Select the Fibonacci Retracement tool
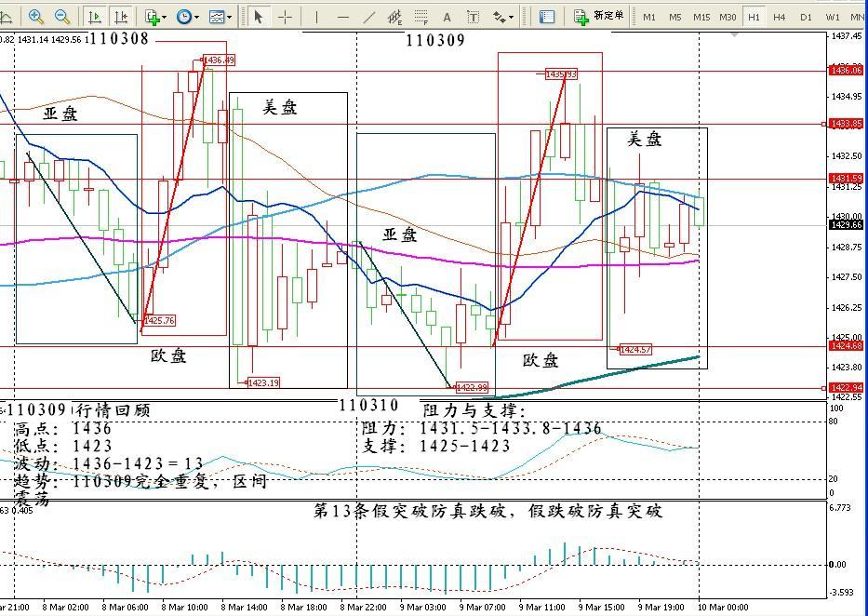Screen dimensions: 868x616 (421, 17)
